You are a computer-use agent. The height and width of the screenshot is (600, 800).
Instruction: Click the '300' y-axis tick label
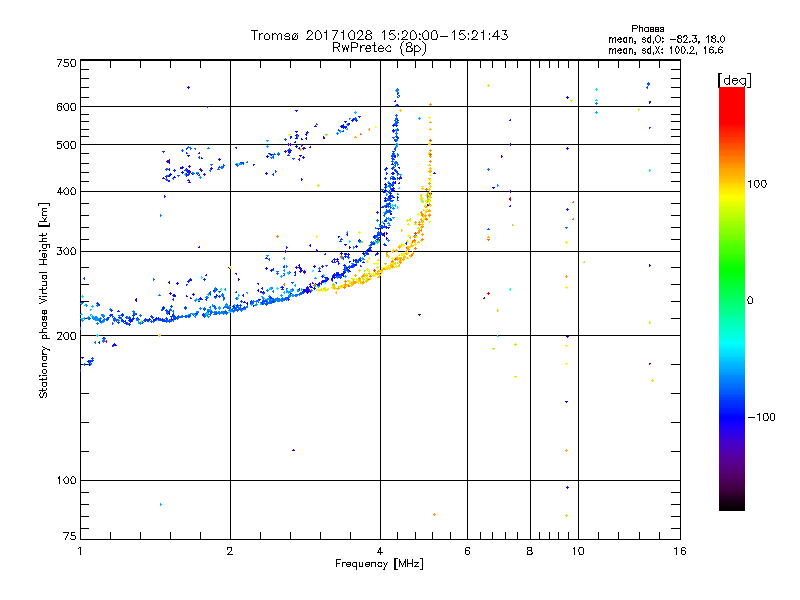[x=66, y=252]
